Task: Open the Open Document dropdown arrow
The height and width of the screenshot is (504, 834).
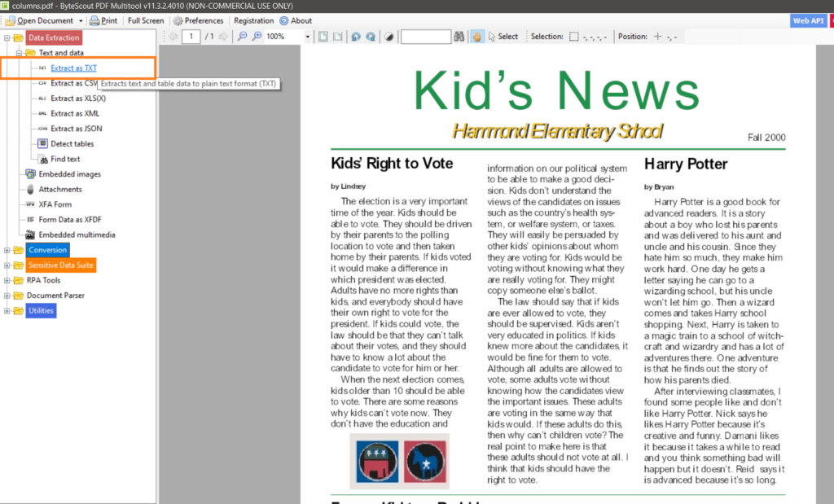Action: [x=81, y=20]
